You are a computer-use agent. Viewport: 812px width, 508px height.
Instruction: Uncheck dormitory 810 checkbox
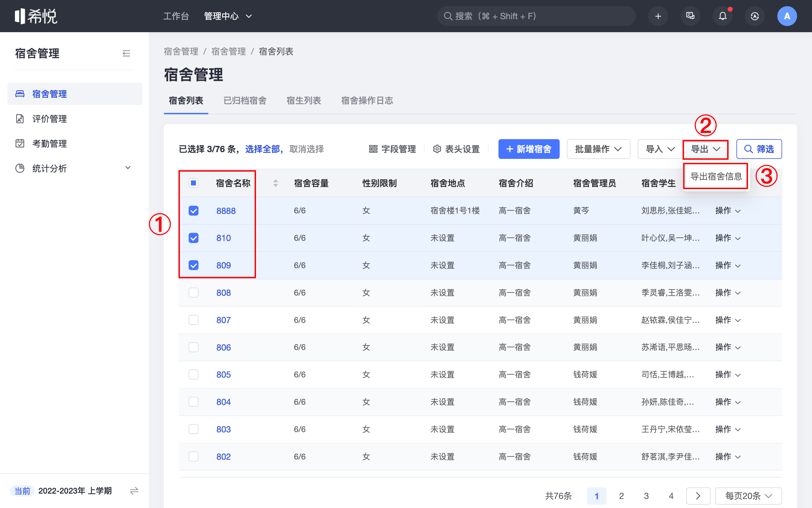tap(194, 238)
